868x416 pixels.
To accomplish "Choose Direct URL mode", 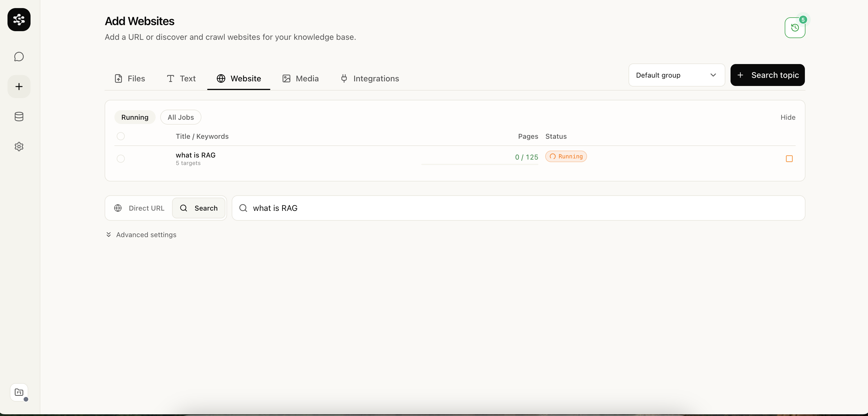I will click(x=139, y=208).
